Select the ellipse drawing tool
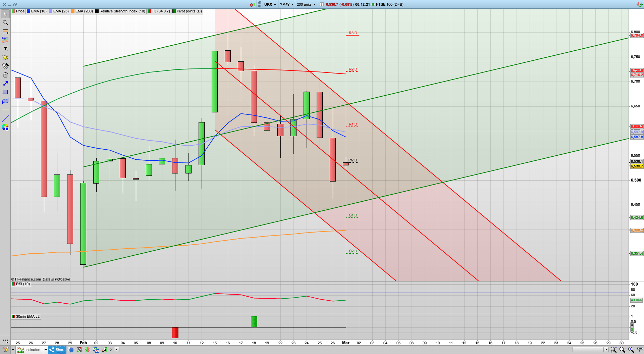 tap(5, 101)
